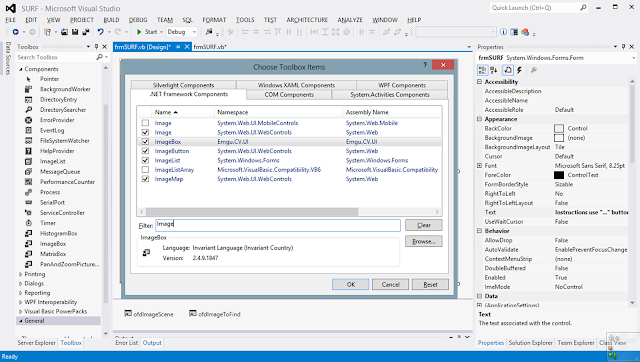Uncheck the Emgu.CV.UI ImageBox checkbox

[x=145, y=142]
